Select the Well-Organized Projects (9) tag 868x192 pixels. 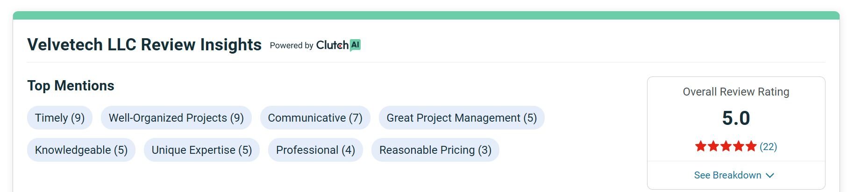coord(176,118)
